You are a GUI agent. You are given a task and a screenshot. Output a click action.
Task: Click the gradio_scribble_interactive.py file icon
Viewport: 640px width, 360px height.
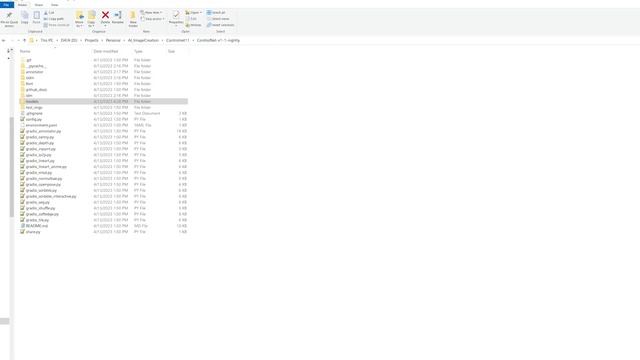(x=22, y=196)
